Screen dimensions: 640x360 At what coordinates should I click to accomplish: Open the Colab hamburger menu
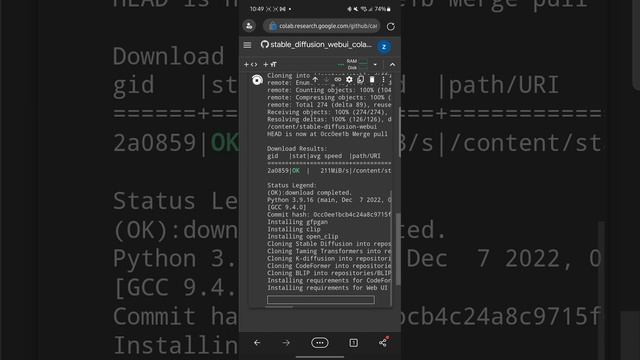(x=247, y=45)
